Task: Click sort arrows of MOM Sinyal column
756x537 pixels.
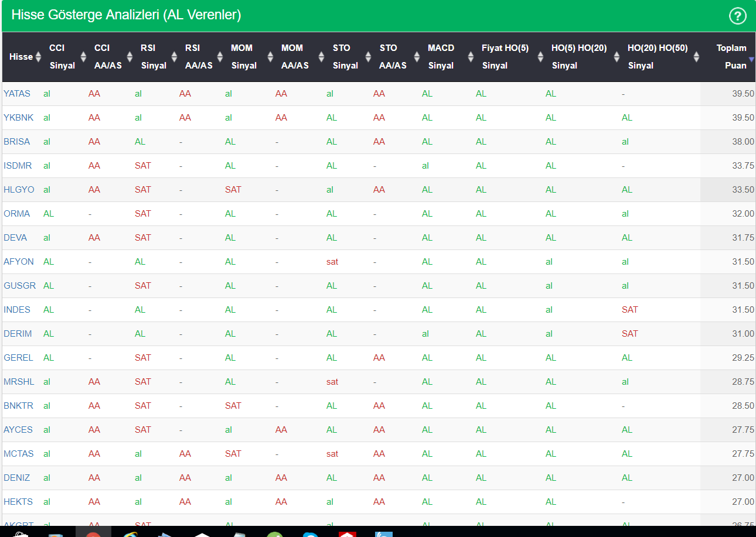Action: point(270,57)
